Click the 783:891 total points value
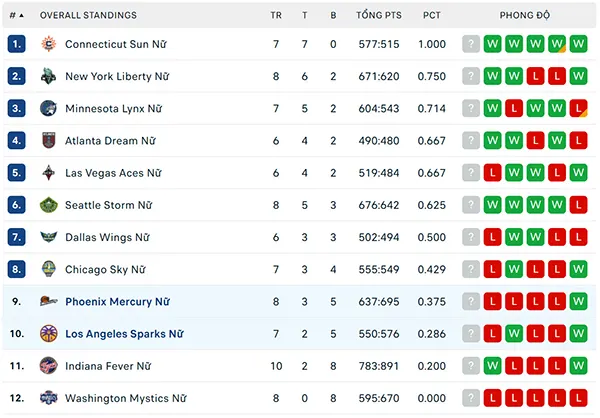Screen dimensions: 600x418 [379, 366]
